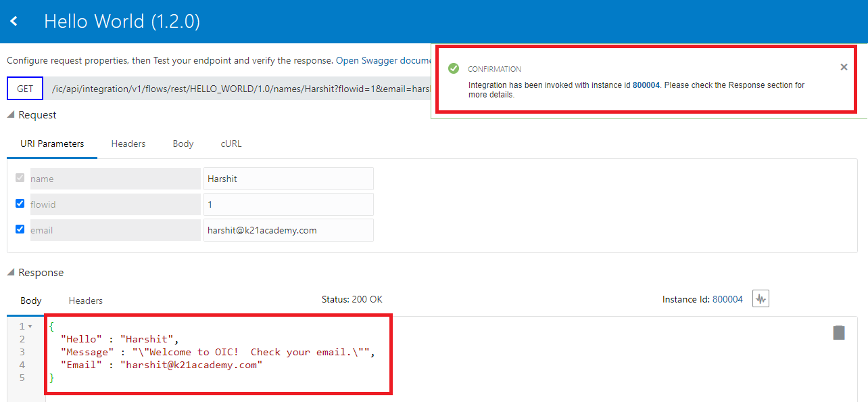Viewport: 868px width, 402px height.
Task: Click the CONFIRMATION heading text
Action: [x=494, y=69]
